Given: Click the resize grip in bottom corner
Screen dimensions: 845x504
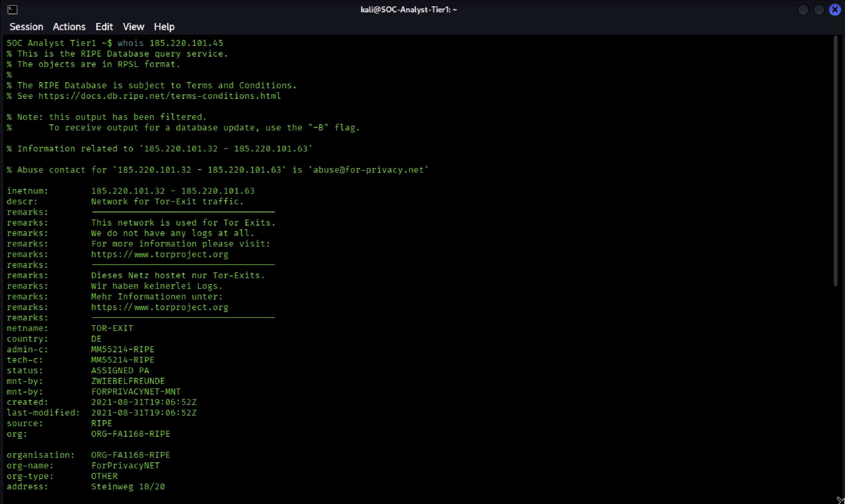Looking at the screenshot, I should 840,500.
